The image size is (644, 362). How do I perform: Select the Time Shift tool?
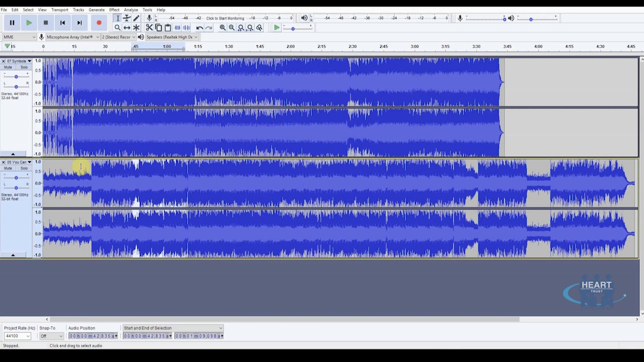pyautogui.click(x=127, y=28)
